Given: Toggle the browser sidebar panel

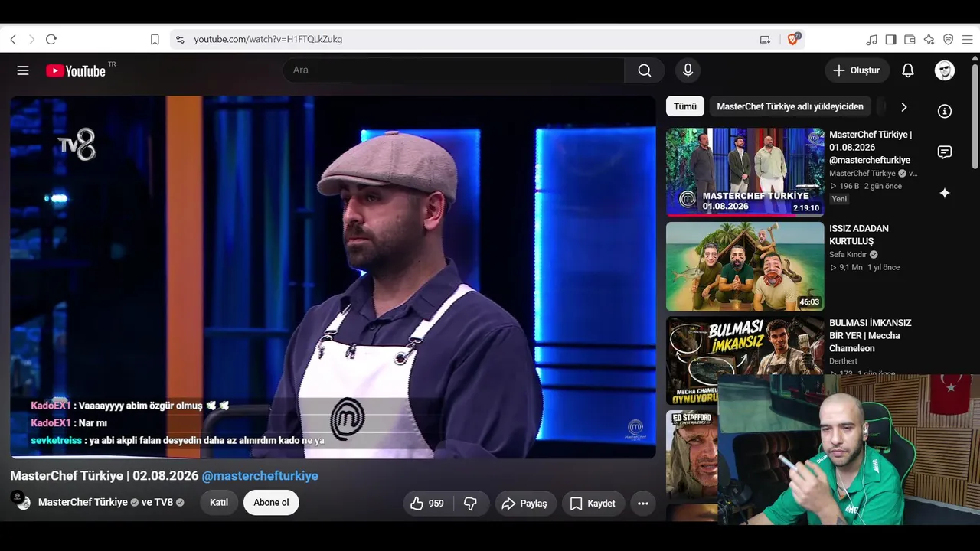Looking at the screenshot, I should pyautogui.click(x=890, y=39).
